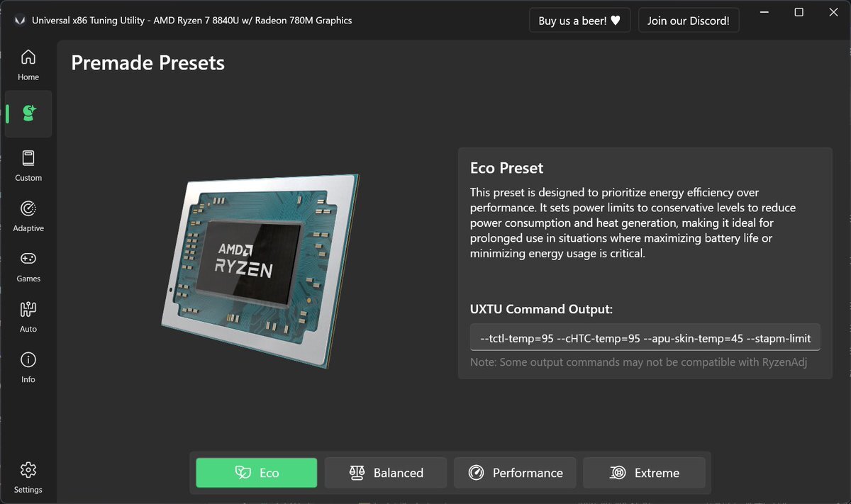Open the Info page in sidebar
The height and width of the screenshot is (504, 851).
pyautogui.click(x=28, y=366)
